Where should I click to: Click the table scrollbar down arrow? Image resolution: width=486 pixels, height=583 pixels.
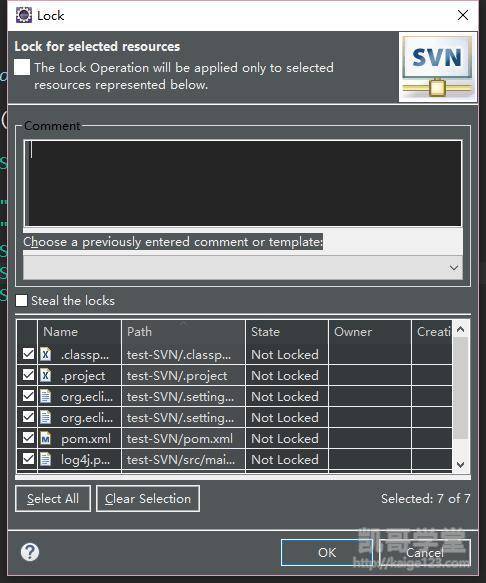460,464
